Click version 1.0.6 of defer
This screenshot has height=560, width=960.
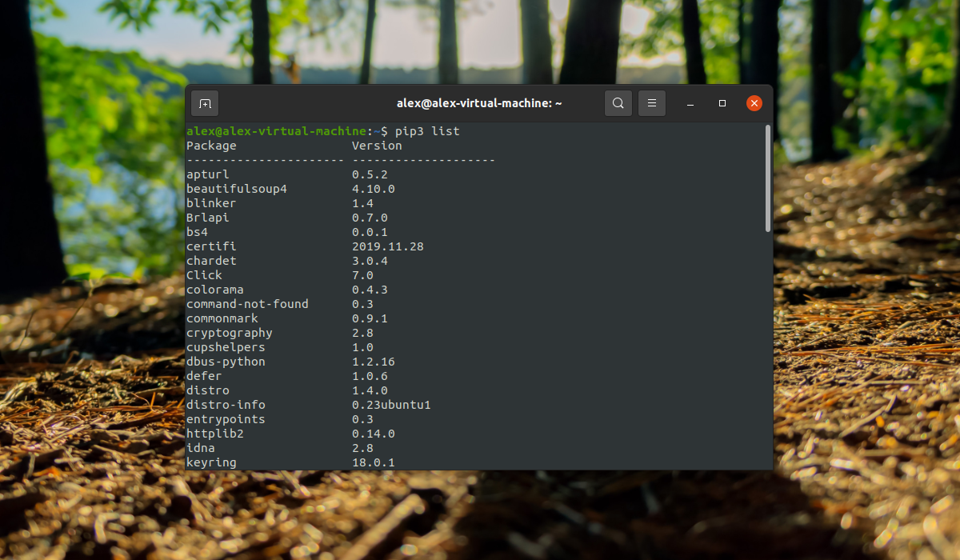coord(370,376)
